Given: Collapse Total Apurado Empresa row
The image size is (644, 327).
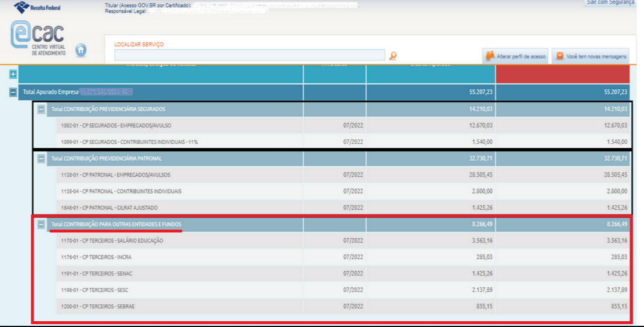Looking at the screenshot, I should point(13,92).
